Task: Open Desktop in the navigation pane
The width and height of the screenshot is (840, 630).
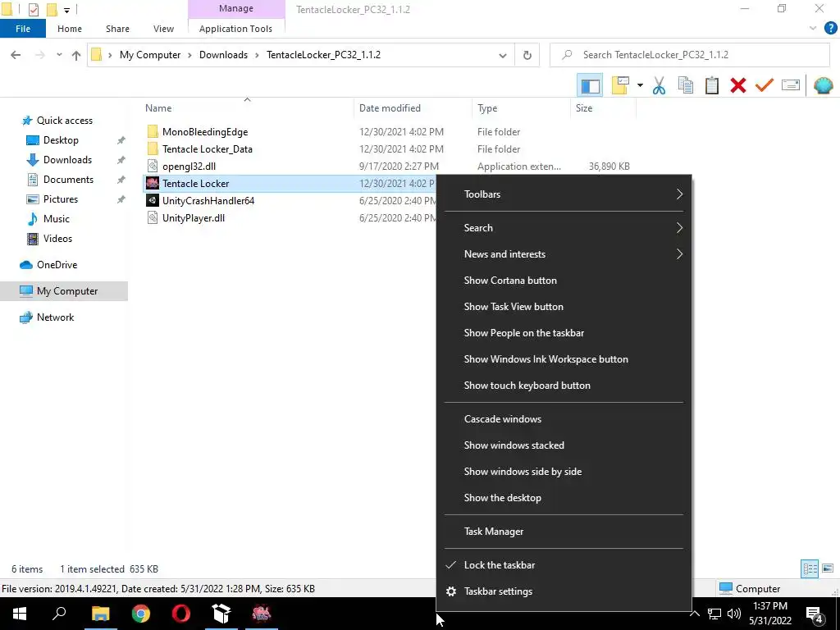Action: [x=61, y=140]
